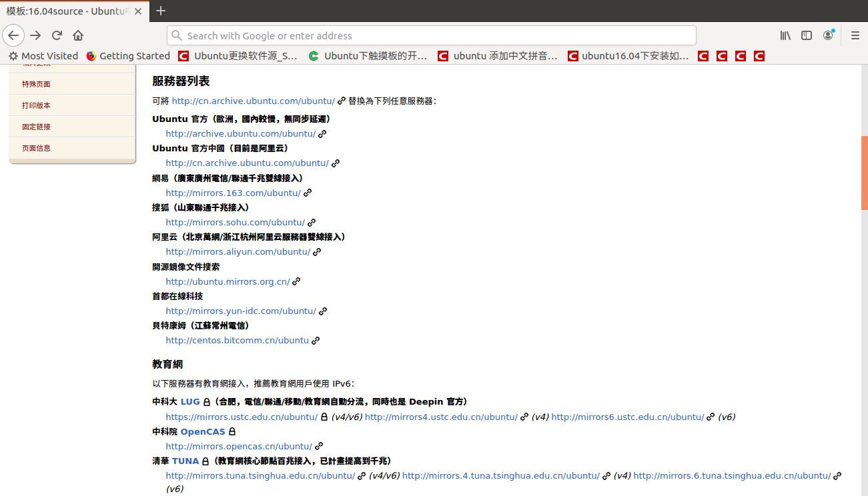The width and height of the screenshot is (868, 496).
Task: Open mirrors6.ustc.edu.cn/ubuntu/ link
Action: 628,417
